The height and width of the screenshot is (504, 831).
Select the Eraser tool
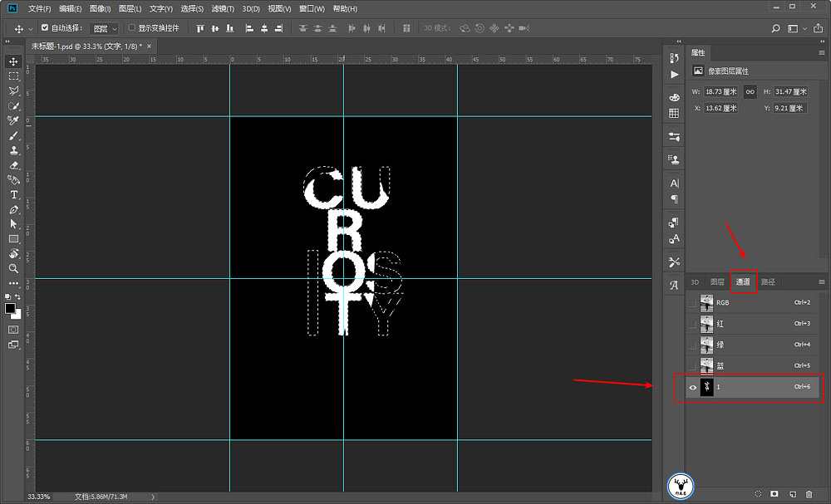tap(14, 165)
